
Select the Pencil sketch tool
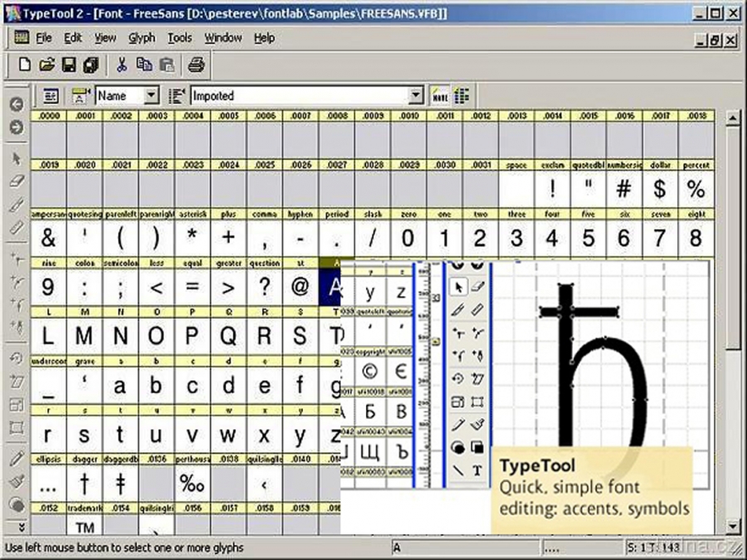(17, 459)
